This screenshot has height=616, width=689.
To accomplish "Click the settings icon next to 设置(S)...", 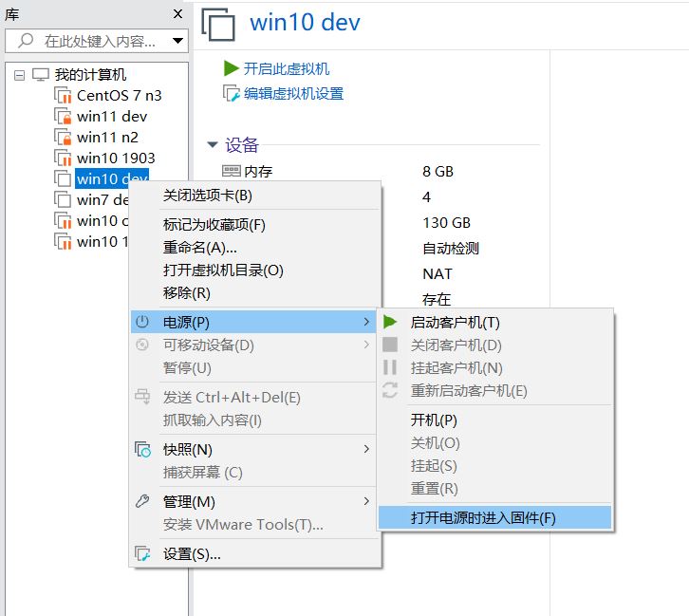I will click(x=142, y=553).
